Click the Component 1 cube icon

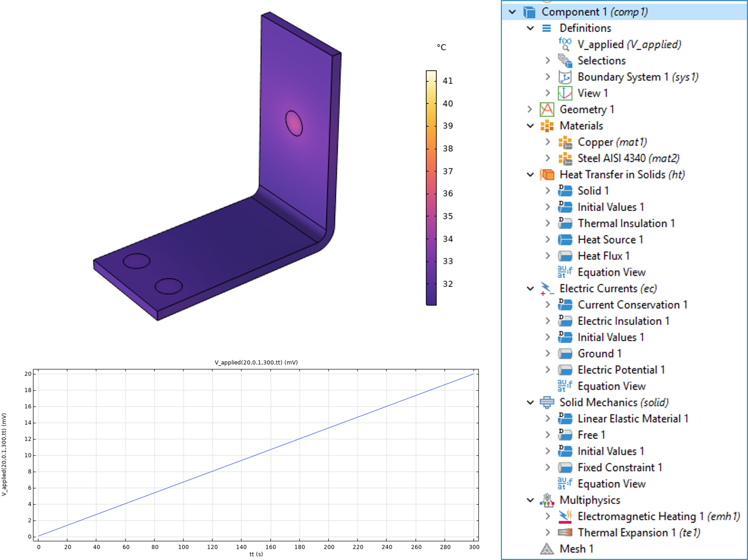529,12
